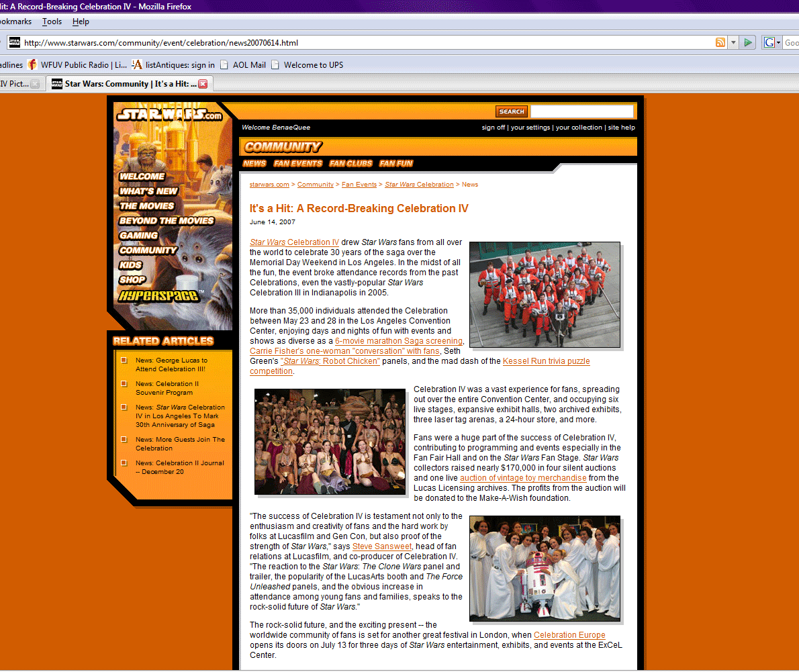
Task: Click the Fan Events breadcrumb link
Action: click(359, 185)
